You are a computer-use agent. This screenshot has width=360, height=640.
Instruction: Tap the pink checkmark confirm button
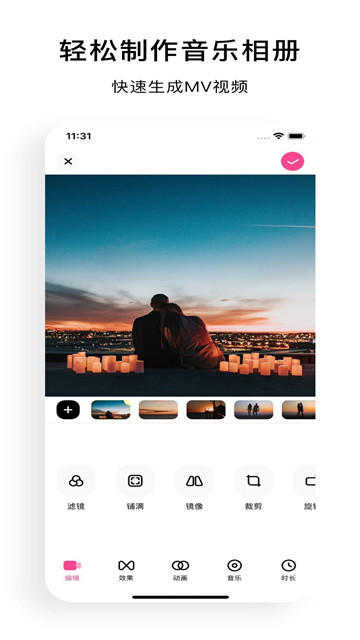(292, 161)
